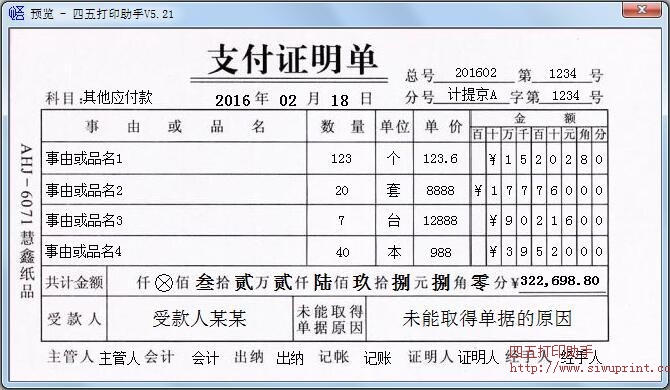Click the vertical side text AHJ-6071 慧鑫纸品

pyautogui.click(x=27, y=221)
